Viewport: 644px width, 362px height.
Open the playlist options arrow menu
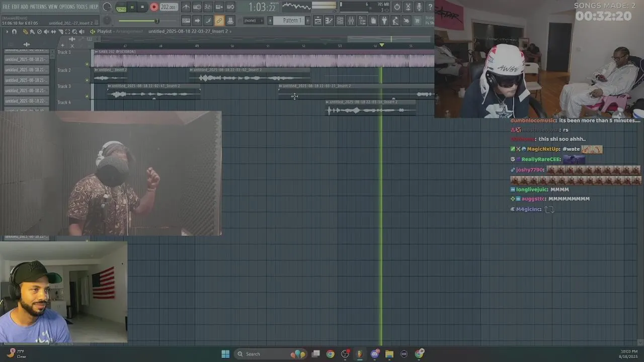(x=7, y=31)
